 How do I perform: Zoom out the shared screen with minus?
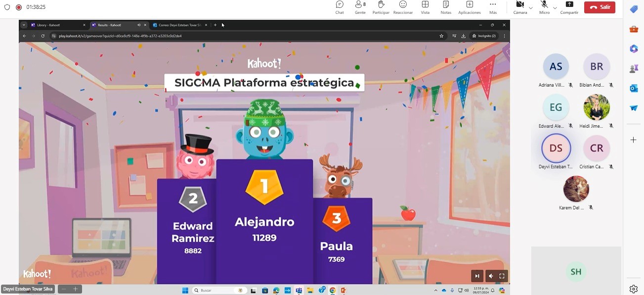pos(63,289)
